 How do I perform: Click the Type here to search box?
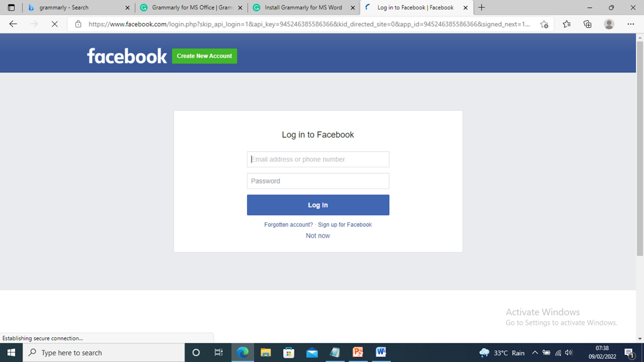(x=104, y=353)
